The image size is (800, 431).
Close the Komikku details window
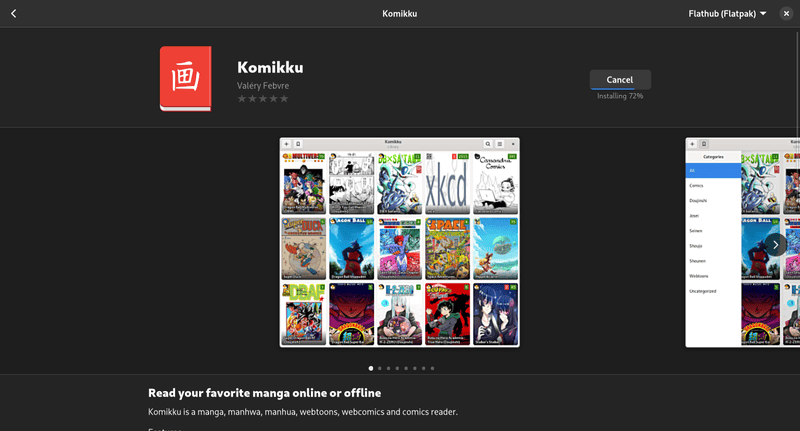pos(786,13)
